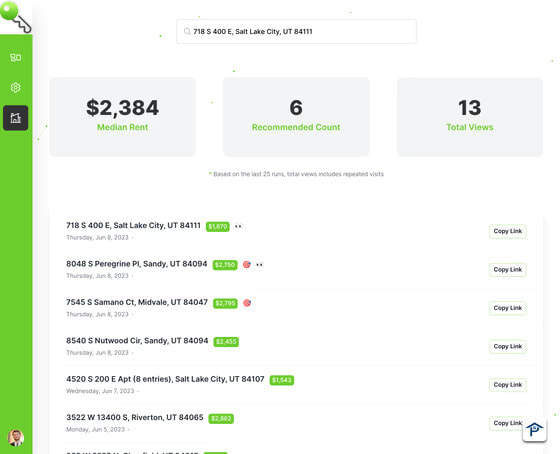Click the key logo in the top corner
560x454 pixels.
tap(16, 16)
